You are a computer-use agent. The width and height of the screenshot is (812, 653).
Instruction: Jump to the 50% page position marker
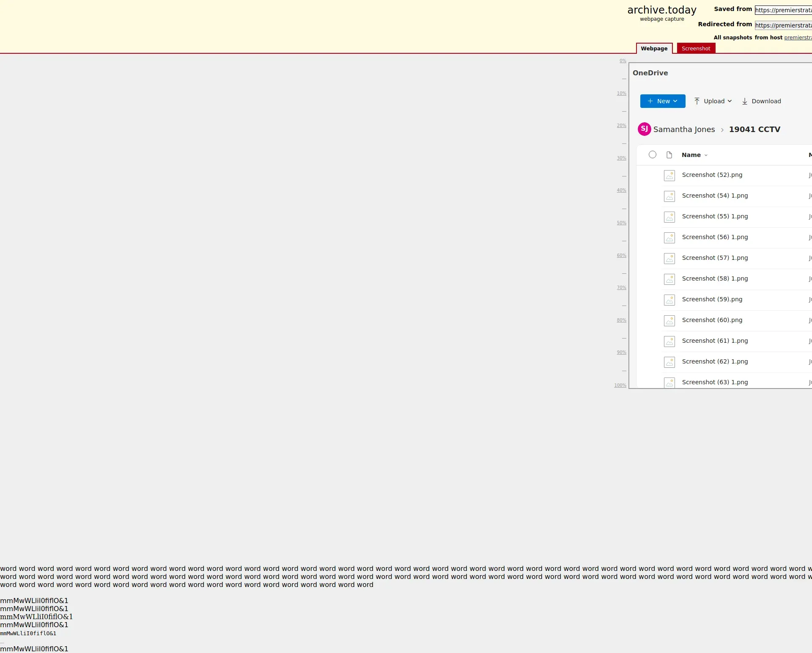tap(621, 223)
